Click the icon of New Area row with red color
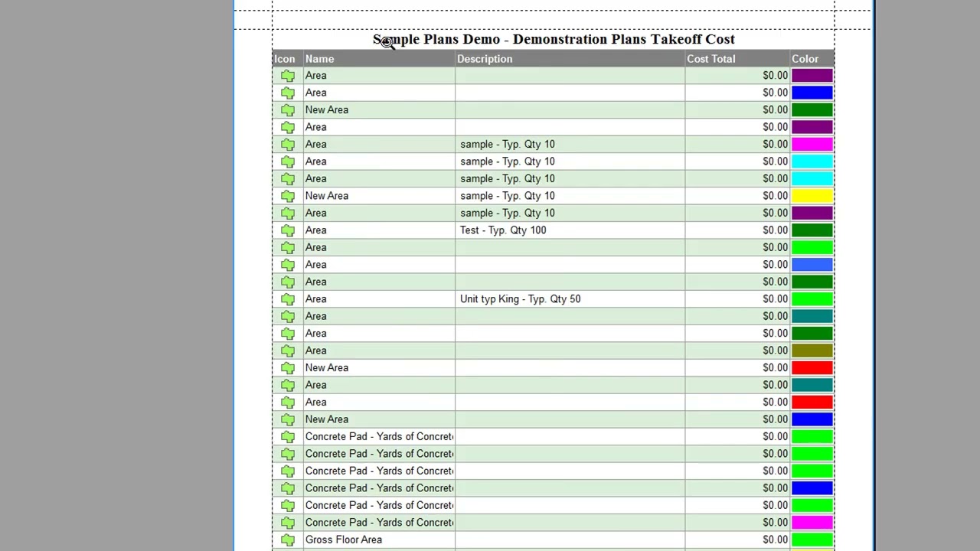 pos(288,368)
